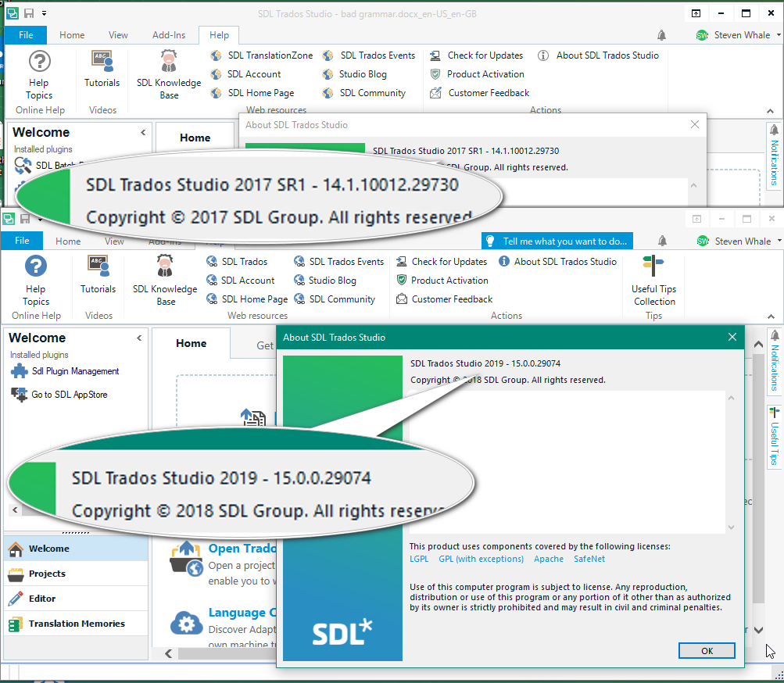Collapse Welcome pane in Studio 2017
Screen dimensions: 784x683
point(143,133)
